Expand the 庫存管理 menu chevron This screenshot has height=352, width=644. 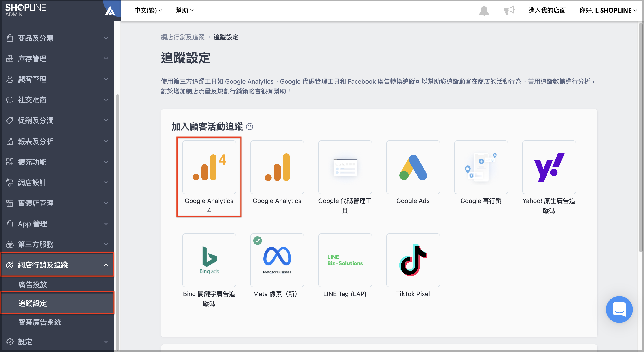(106, 59)
